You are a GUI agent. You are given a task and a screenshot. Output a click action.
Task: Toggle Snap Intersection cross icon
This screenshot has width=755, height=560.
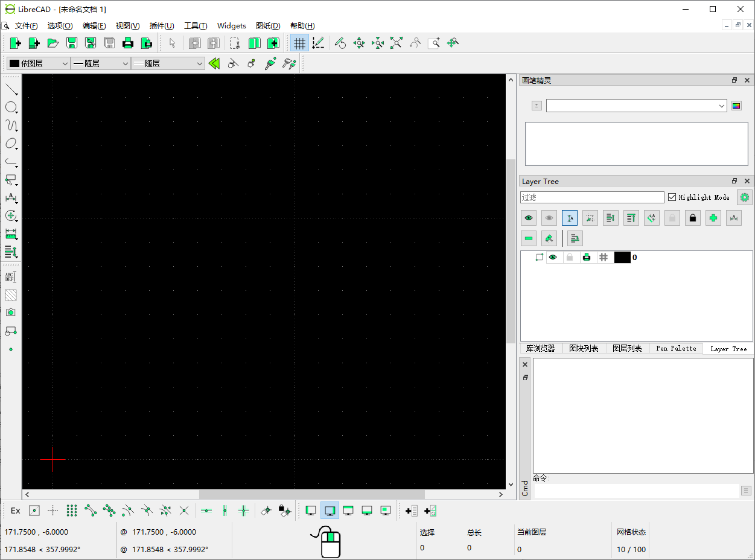pos(184,511)
